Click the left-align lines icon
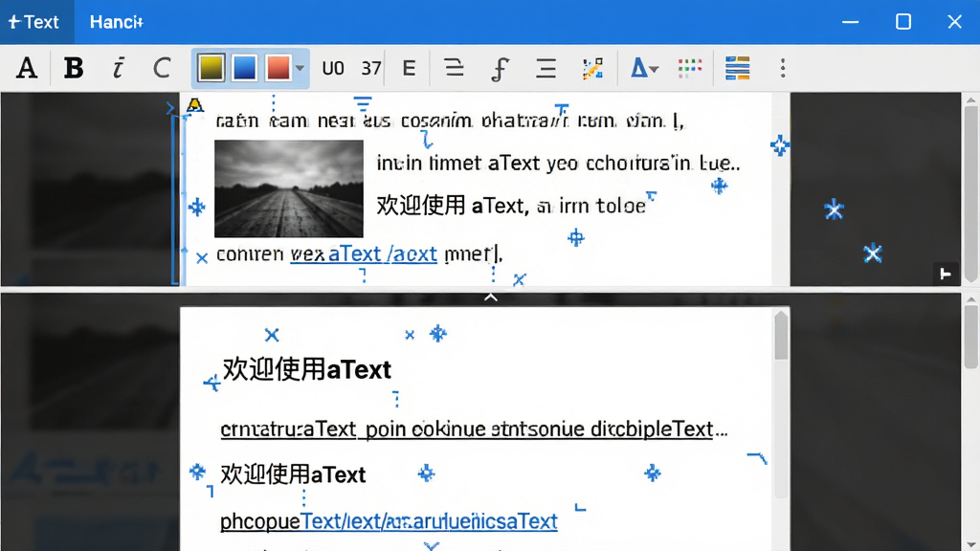 coord(454,68)
